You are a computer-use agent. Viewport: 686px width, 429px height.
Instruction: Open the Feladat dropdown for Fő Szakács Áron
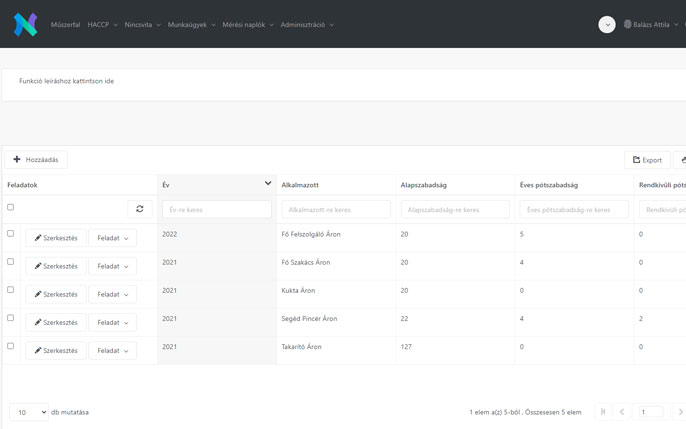click(112, 266)
